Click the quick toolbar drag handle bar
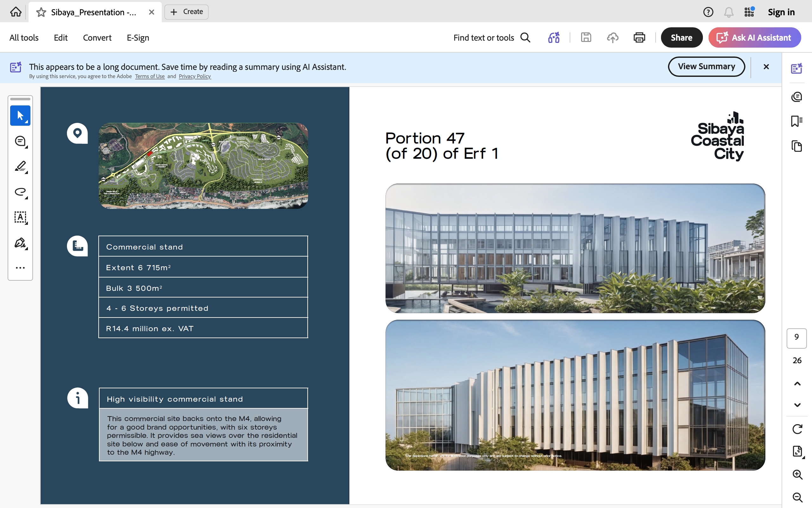 click(20, 99)
